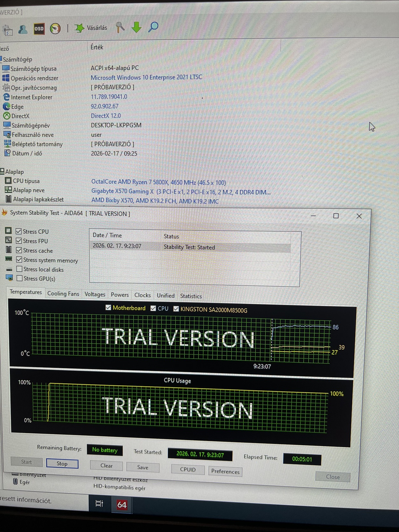The height and width of the screenshot is (532, 399).
Task: Open the report wizard toolbar icon
Action: [x=8, y=31]
